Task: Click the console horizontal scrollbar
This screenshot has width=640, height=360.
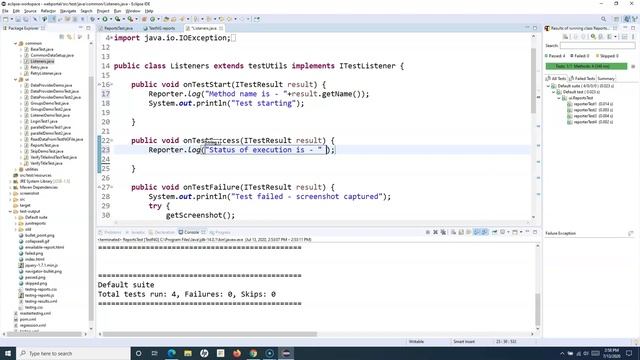Action: 209,334
